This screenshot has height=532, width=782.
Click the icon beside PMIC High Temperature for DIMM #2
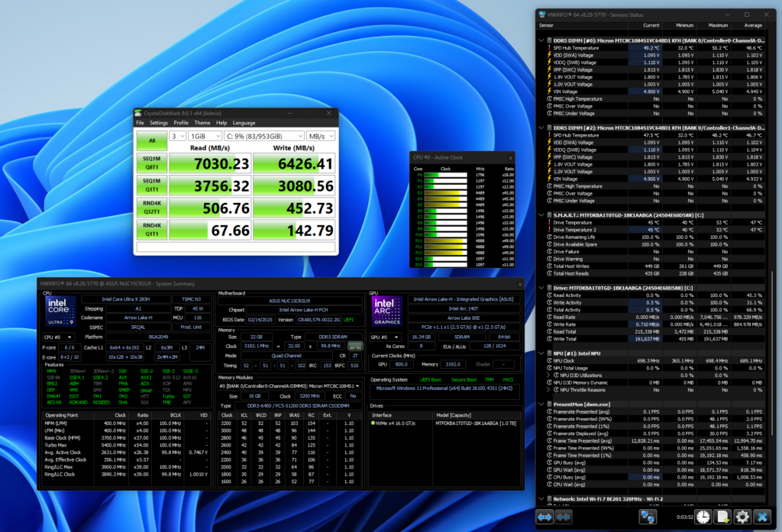[x=550, y=186]
